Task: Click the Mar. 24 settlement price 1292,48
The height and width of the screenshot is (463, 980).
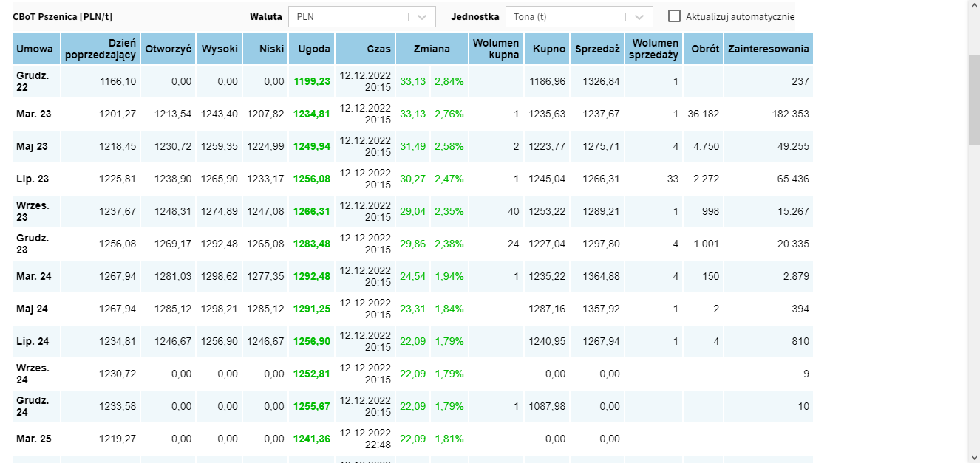Action: coord(312,276)
